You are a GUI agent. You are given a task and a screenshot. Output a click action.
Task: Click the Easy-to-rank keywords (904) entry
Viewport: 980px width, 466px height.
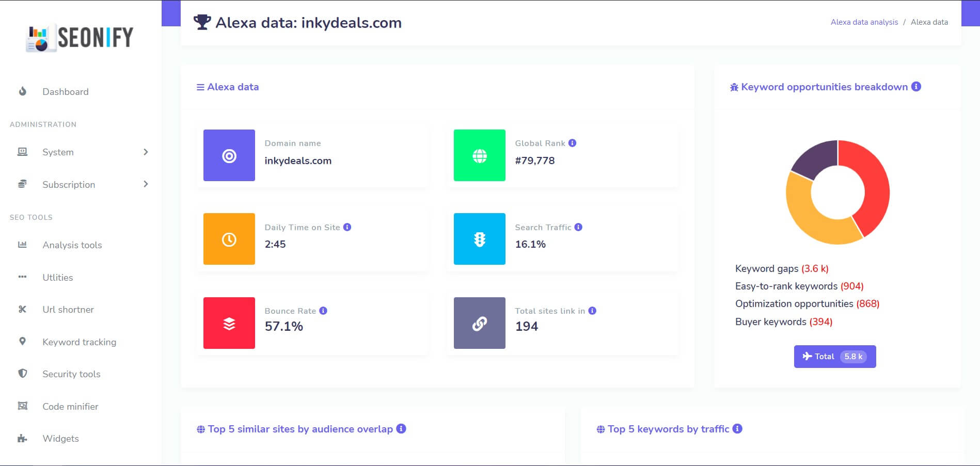point(799,286)
